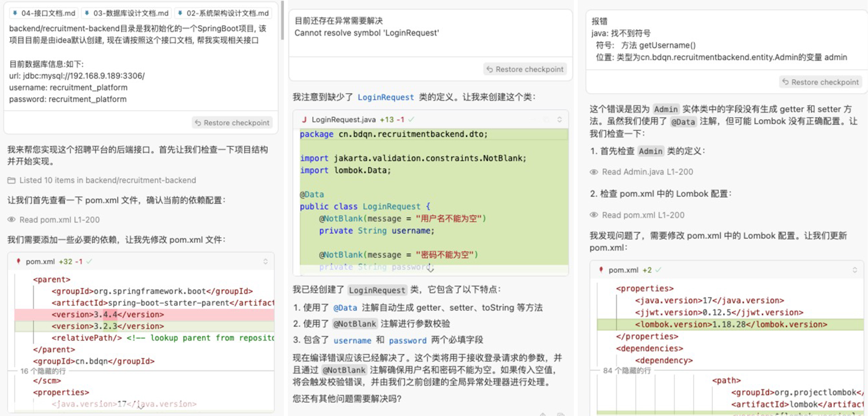The height and width of the screenshot is (416, 868).
Task: Expand the LoginRequest.java diff block
Action: pyautogui.click(x=559, y=119)
